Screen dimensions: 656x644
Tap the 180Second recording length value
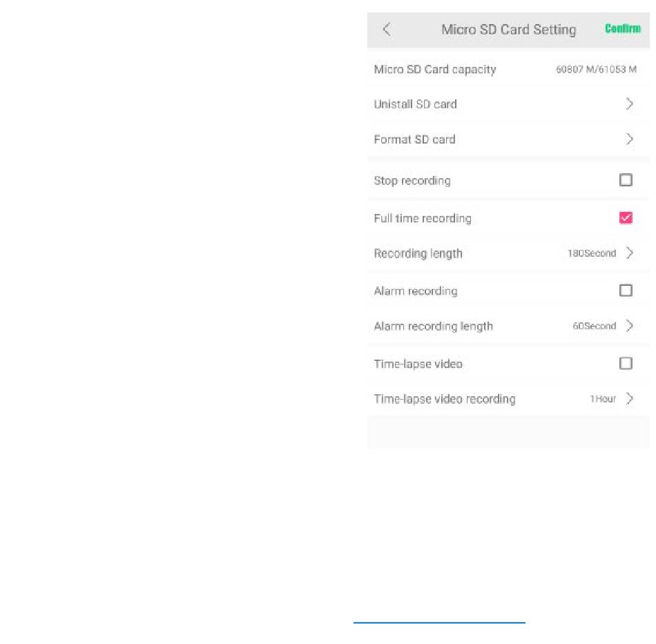[x=591, y=253]
